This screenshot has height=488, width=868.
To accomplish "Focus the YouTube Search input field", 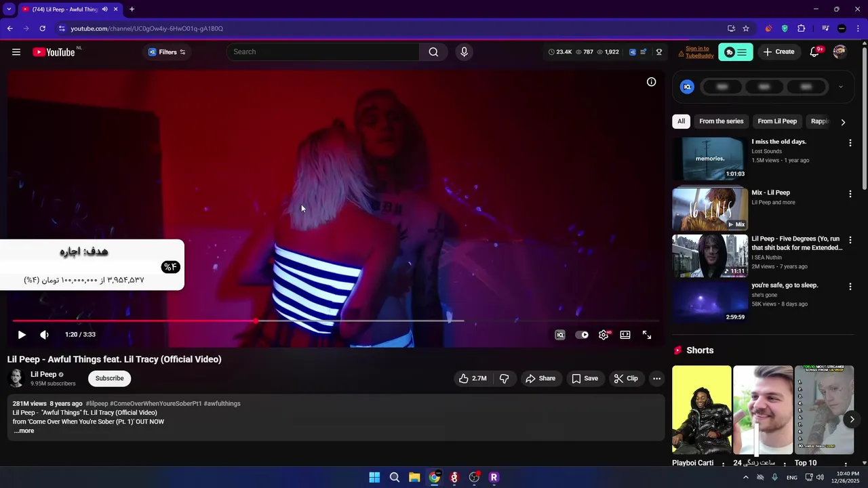I will (323, 52).
